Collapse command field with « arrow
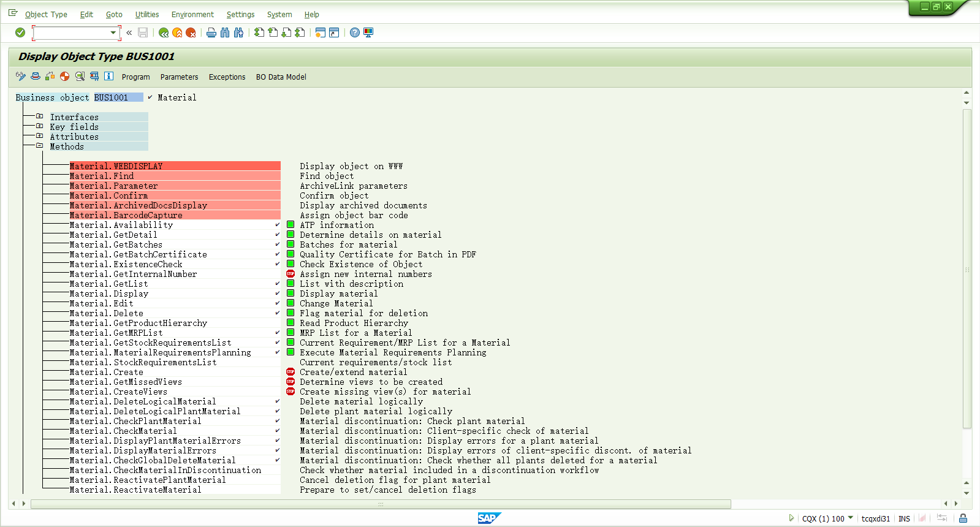This screenshot has height=527, width=980. click(x=129, y=32)
